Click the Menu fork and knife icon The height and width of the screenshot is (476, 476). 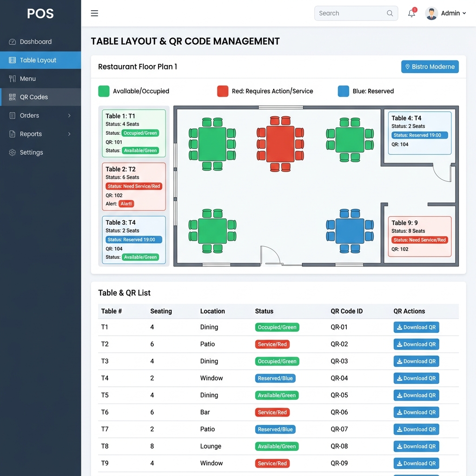[13, 79]
